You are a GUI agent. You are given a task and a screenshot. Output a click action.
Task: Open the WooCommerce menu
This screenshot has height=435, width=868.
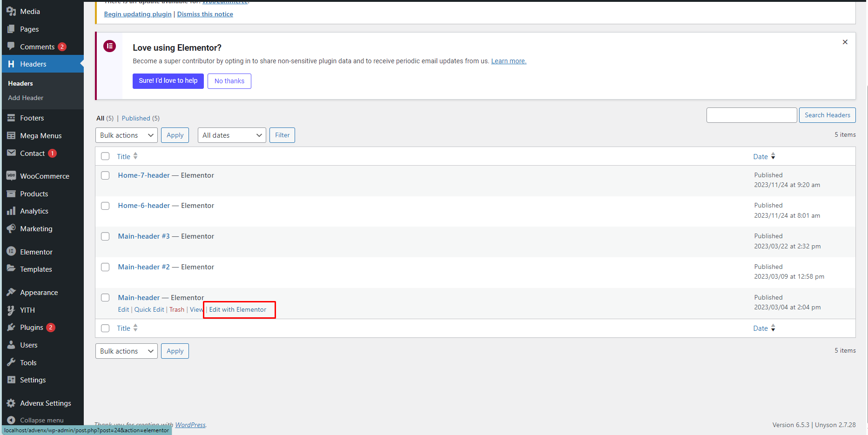(x=43, y=176)
